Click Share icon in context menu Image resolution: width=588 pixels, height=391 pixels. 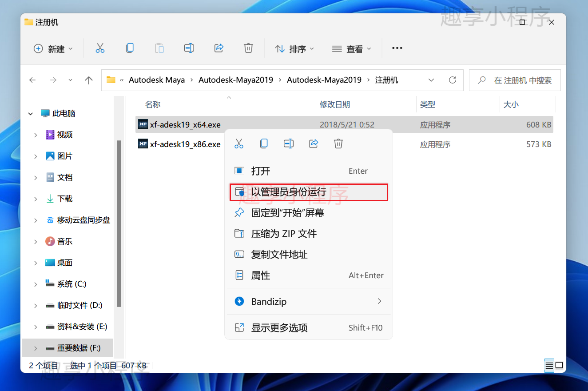tap(314, 144)
